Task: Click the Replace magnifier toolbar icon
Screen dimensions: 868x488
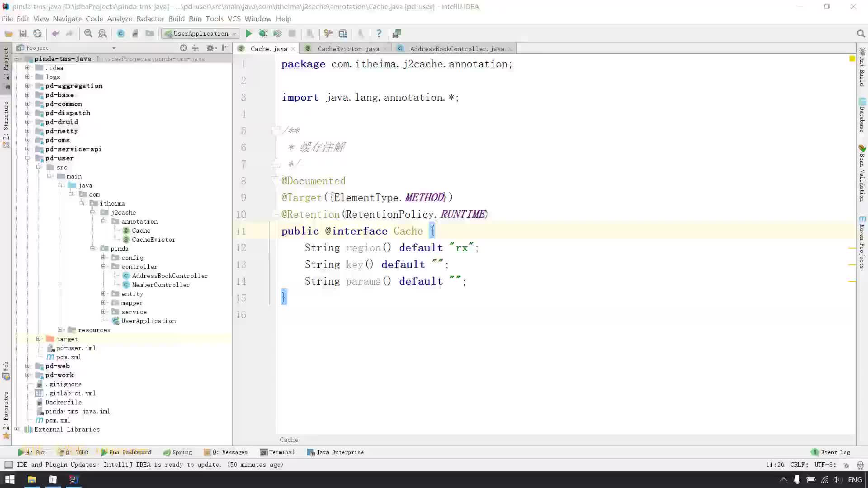Action: [x=103, y=33]
